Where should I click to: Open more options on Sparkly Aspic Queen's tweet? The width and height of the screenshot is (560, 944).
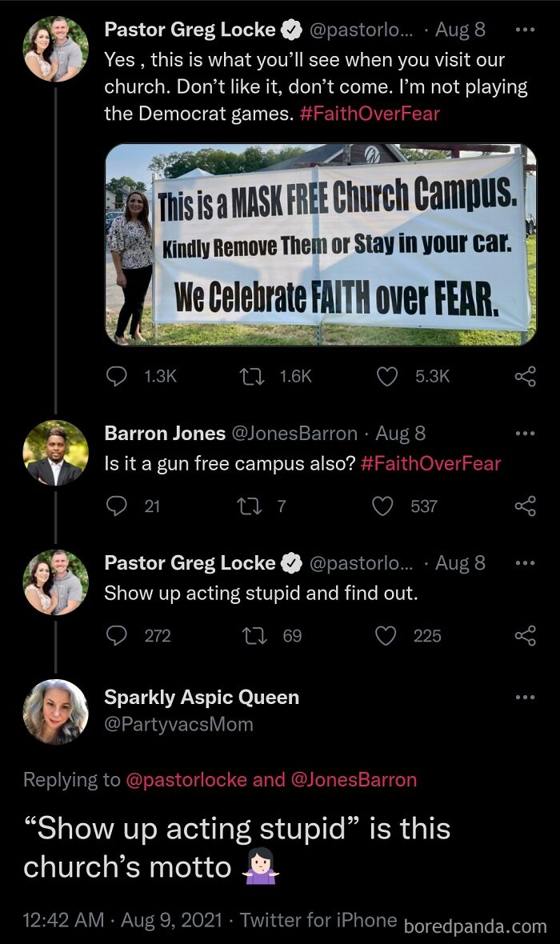click(526, 697)
